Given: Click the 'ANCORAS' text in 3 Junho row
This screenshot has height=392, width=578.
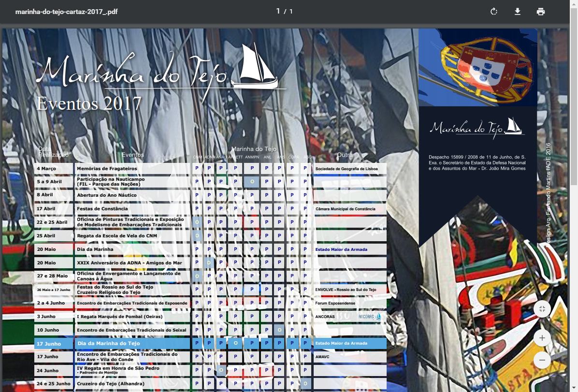Looking at the screenshot, I should point(325,317).
